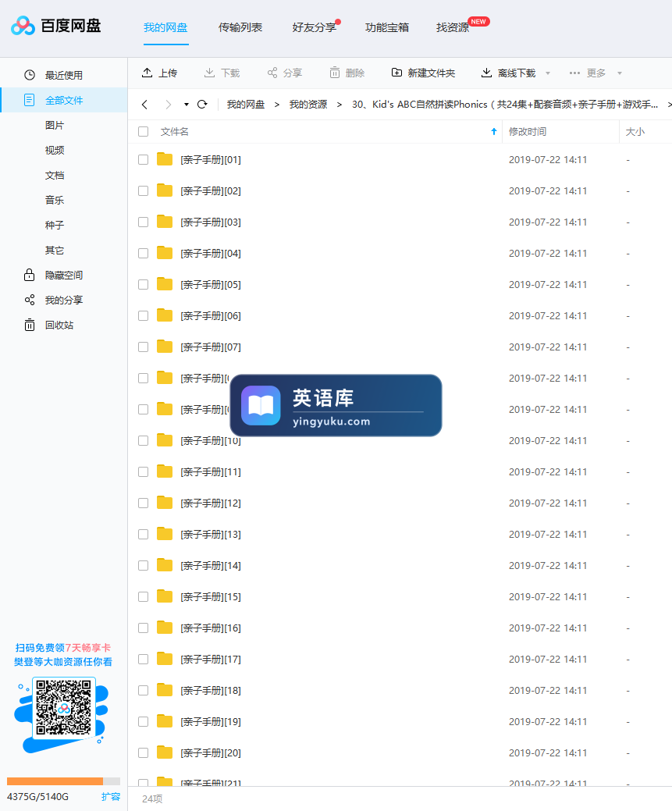Select the all files document icon
The height and width of the screenshot is (811, 672).
pyautogui.click(x=30, y=100)
